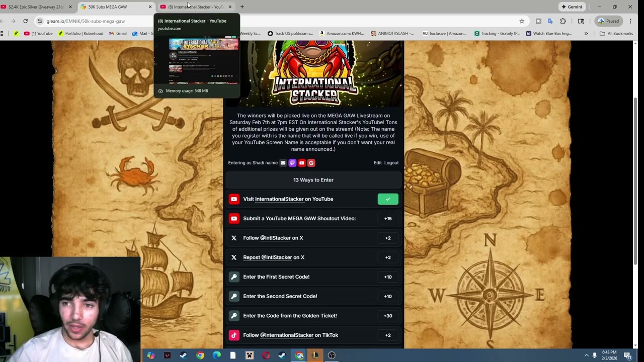Open @InternationalStacker link in TikTok row
Screen dimensions: 644x362
coord(287,335)
